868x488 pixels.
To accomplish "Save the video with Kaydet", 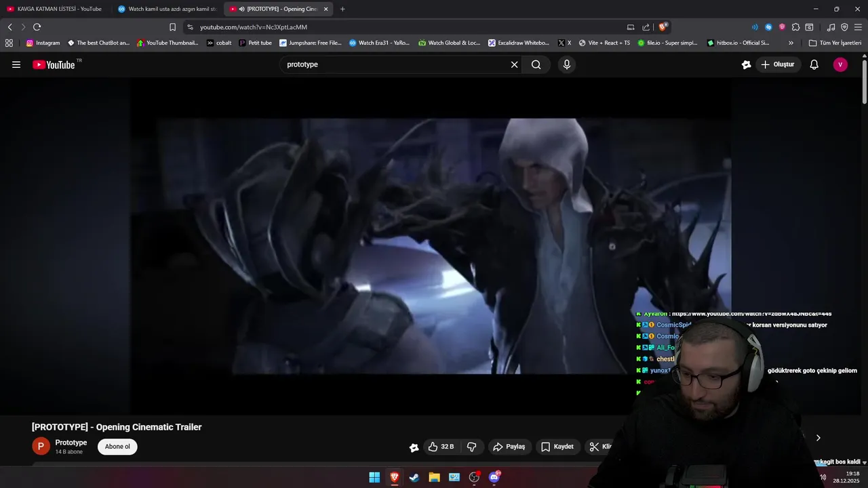I will pos(557,447).
